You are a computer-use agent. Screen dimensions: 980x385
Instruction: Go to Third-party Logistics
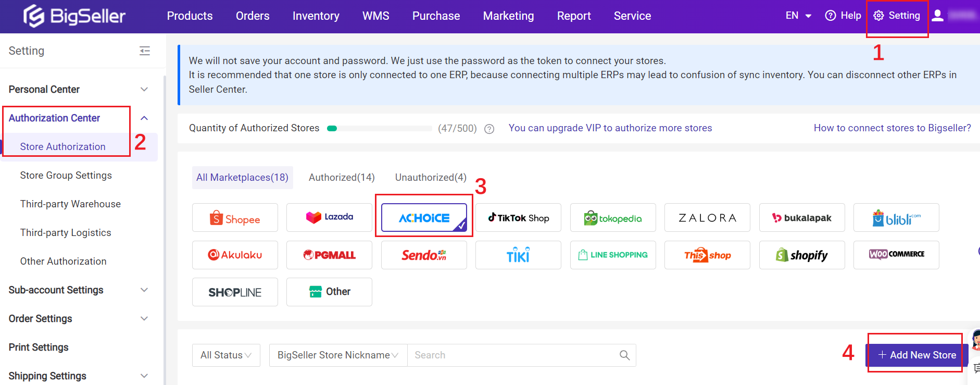click(66, 233)
